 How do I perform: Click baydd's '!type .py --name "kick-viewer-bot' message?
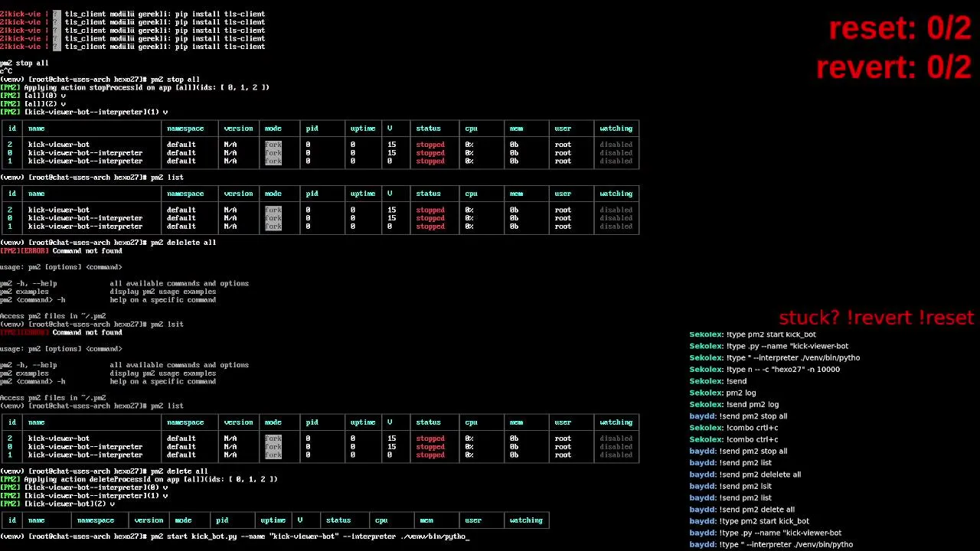765,533
